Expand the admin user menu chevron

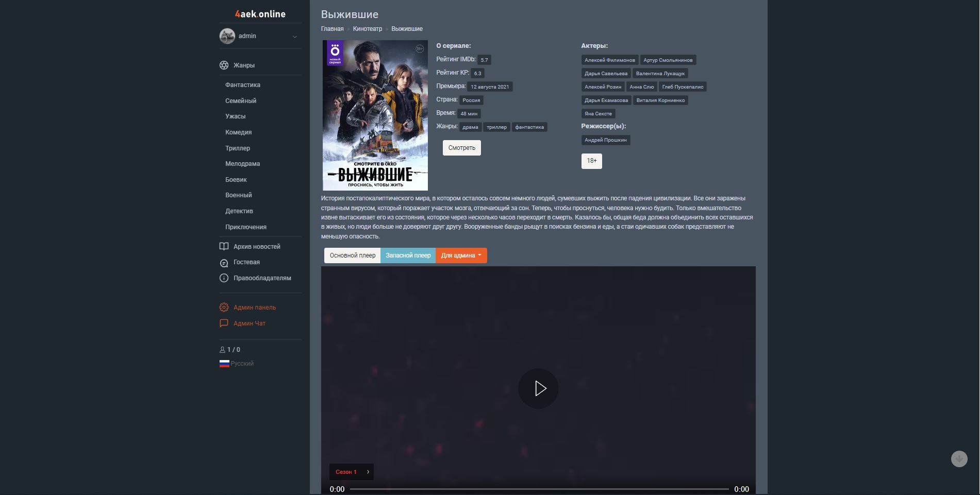point(295,37)
